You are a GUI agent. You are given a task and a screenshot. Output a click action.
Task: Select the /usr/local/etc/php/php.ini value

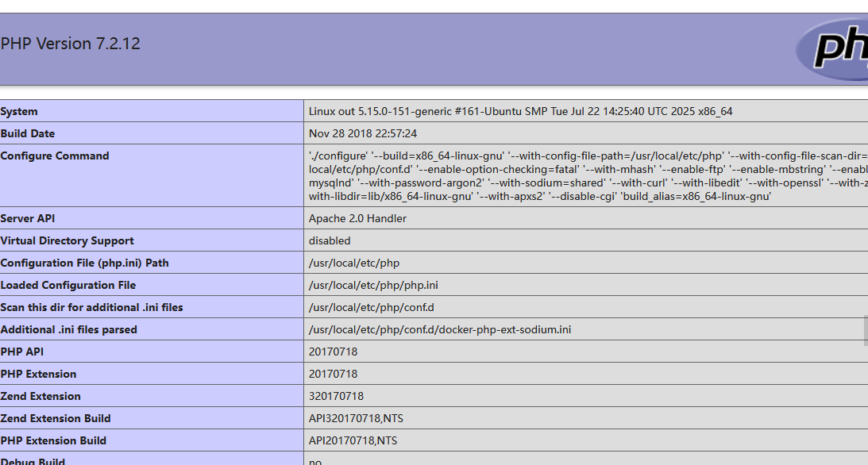click(x=373, y=285)
